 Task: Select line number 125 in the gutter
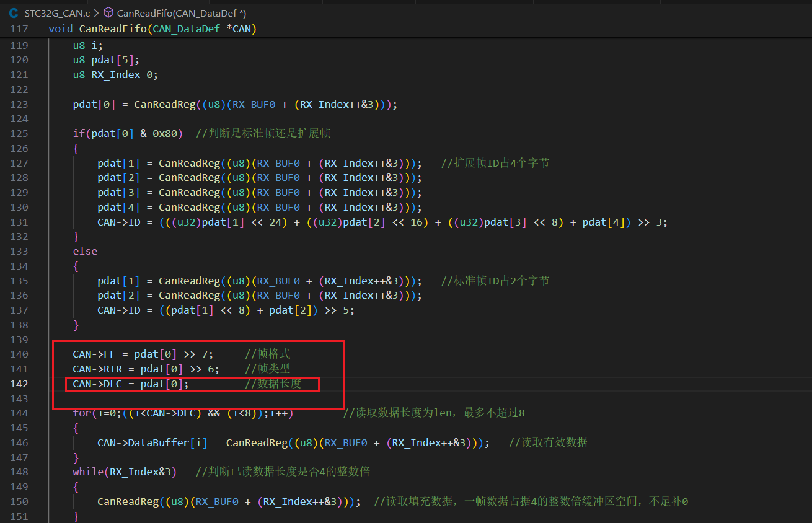click(x=19, y=133)
